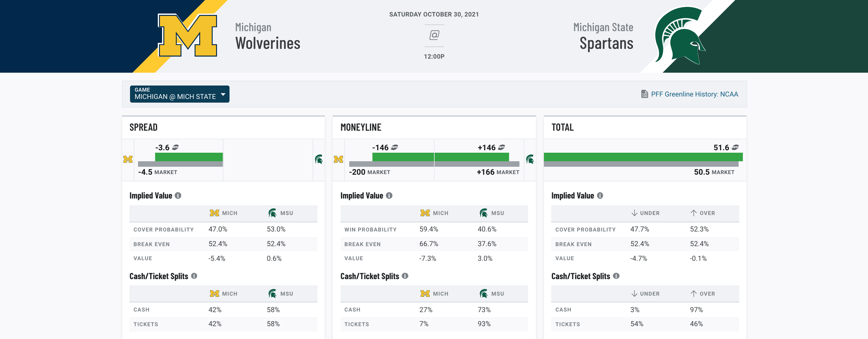Image resolution: width=868 pixels, height=339 pixels.
Task: Click the Saturday October 30, 2021 date
Action: pyautogui.click(x=434, y=14)
